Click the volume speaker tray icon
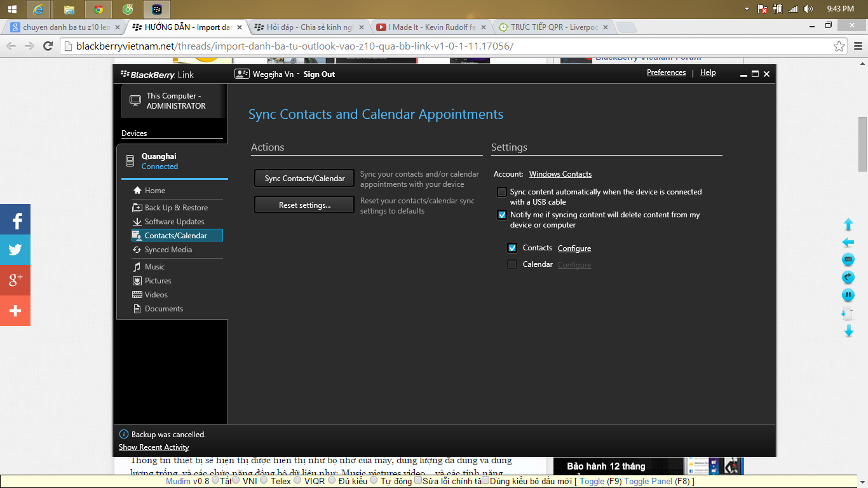868x488 pixels. click(x=808, y=9)
